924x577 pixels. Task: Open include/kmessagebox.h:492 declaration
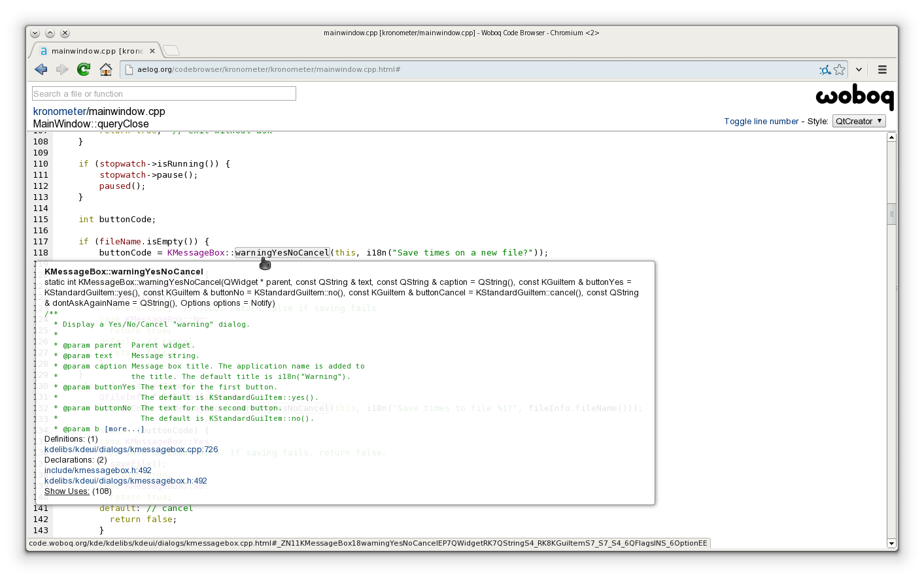click(98, 470)
